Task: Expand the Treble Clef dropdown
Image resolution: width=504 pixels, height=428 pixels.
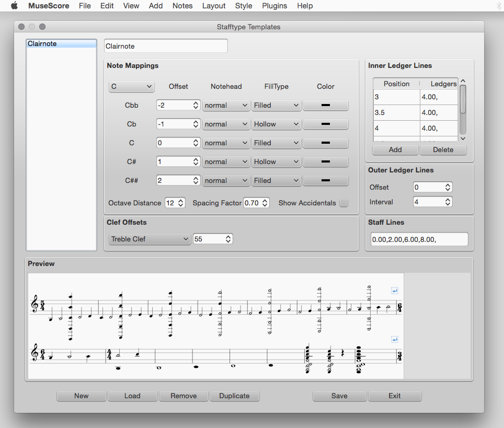Action: point(150,239)
